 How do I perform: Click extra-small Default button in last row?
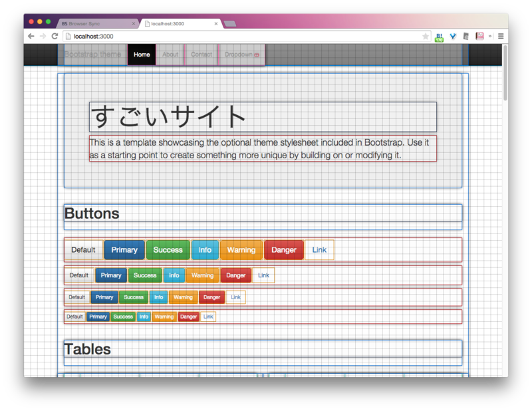point(74,317)
